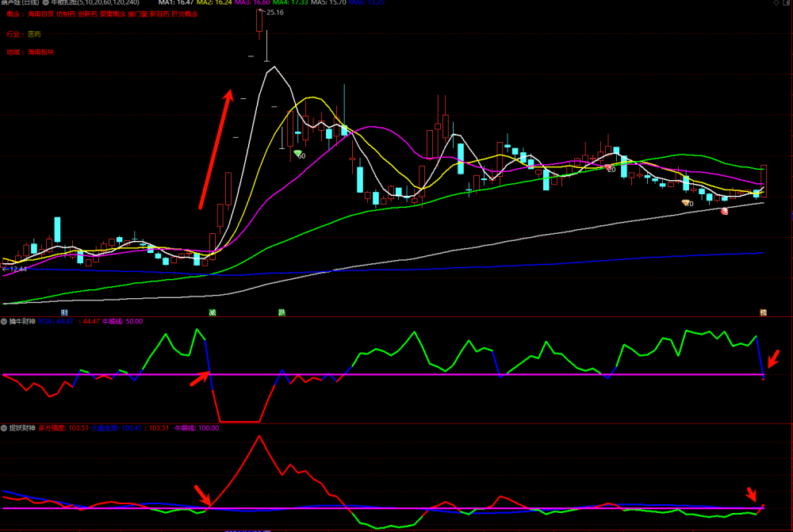This screenshot has height=532, width=793.
Task: Click the 擒牛财神 indicator name
Action: point(22,322)
